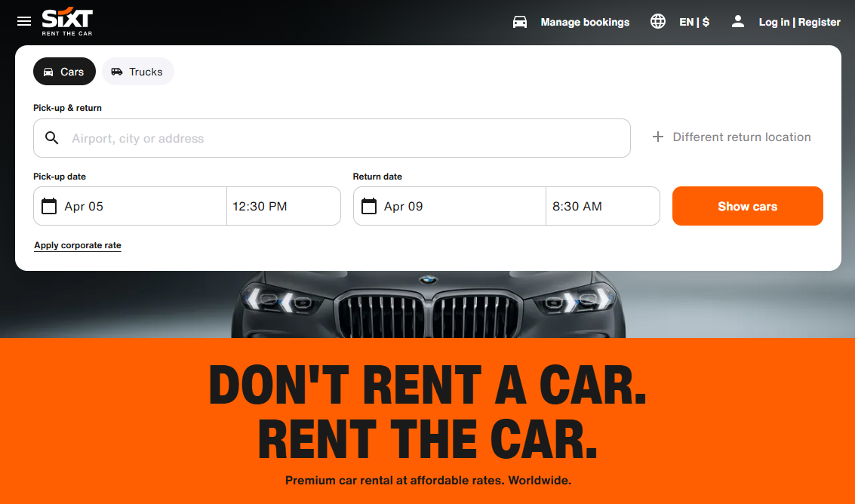Click the Pick-up & return label
This screenshot has width=855, height=504.
(68, 108)
